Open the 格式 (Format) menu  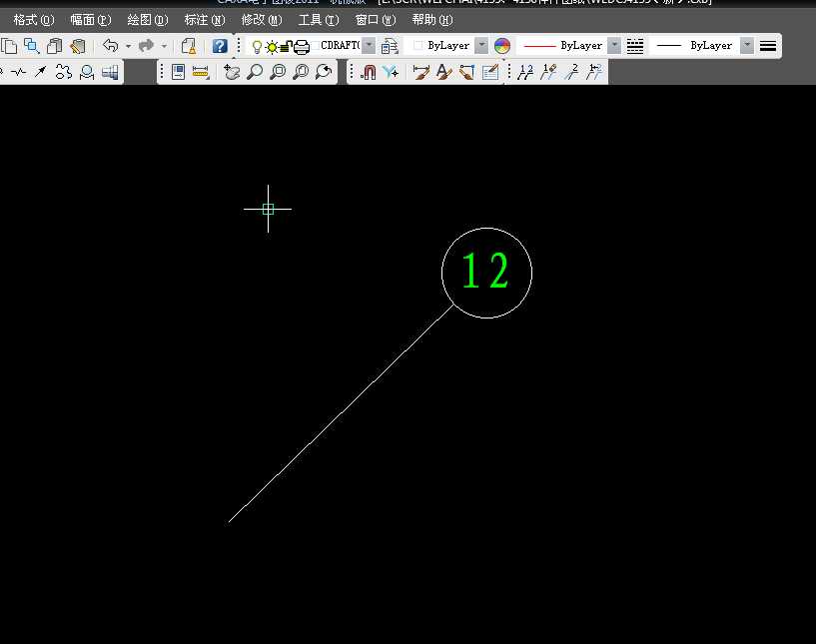[x=33, y=20]
